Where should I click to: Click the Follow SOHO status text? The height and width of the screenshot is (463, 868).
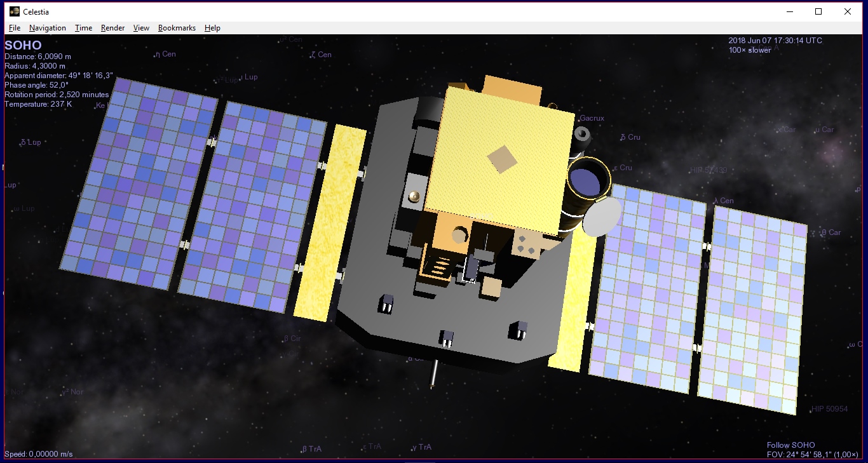pyautogui.click(x=790, y=445)
